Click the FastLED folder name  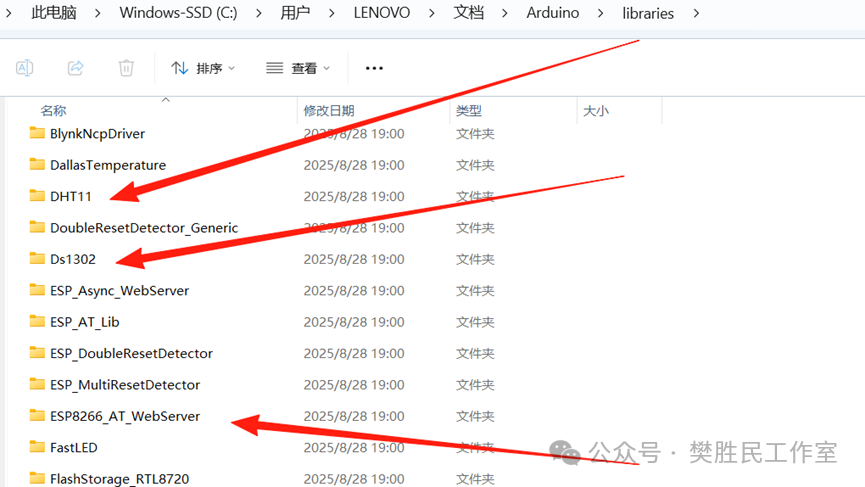pos(73,448)
